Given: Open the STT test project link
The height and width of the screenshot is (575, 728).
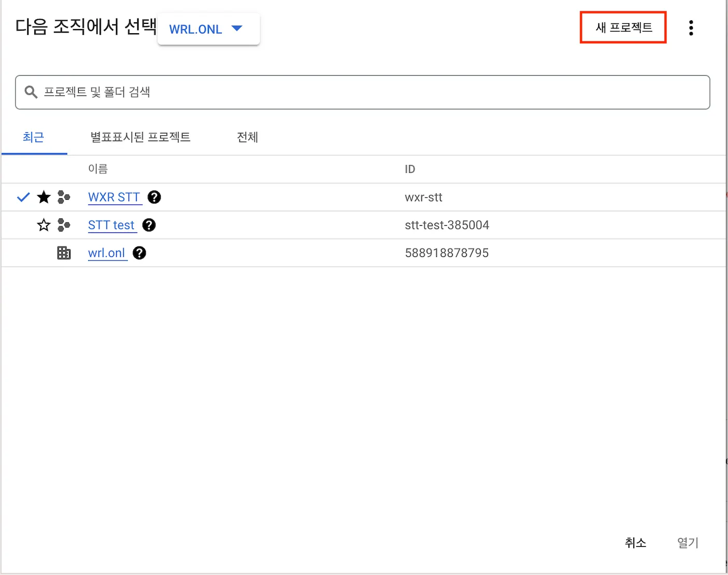Looking at the screenshot, I should click(x=111, y=225).
